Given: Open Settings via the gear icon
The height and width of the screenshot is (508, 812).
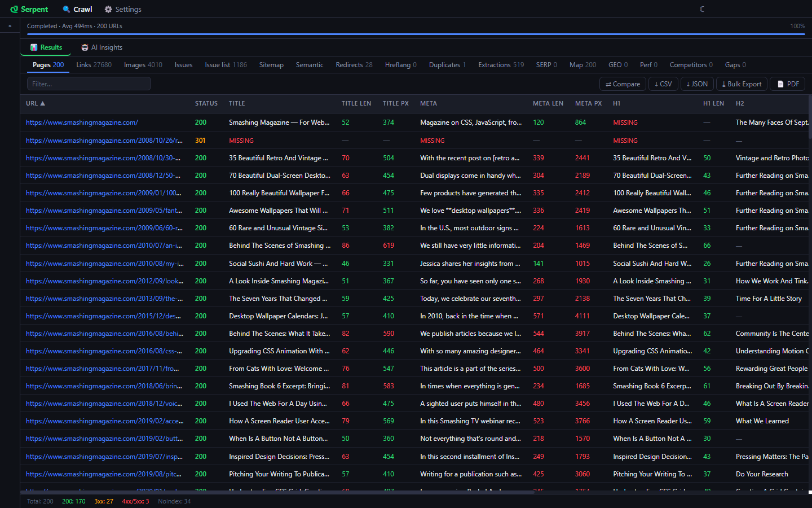Looking at the screenshot, I should click(123, 9).
